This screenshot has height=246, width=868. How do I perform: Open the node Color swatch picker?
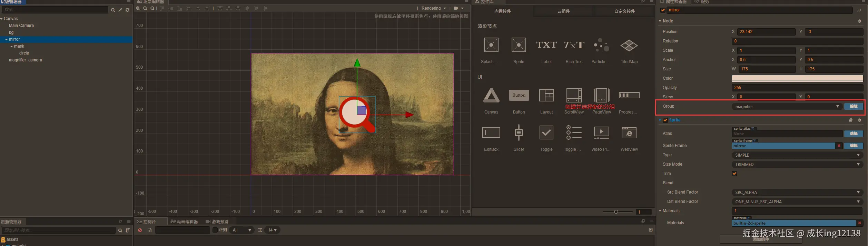(797, 78)
